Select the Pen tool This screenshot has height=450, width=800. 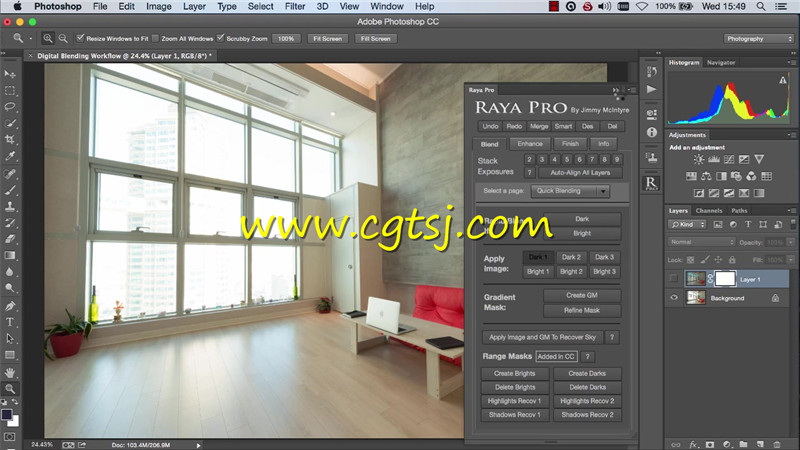tap(10, 306)
